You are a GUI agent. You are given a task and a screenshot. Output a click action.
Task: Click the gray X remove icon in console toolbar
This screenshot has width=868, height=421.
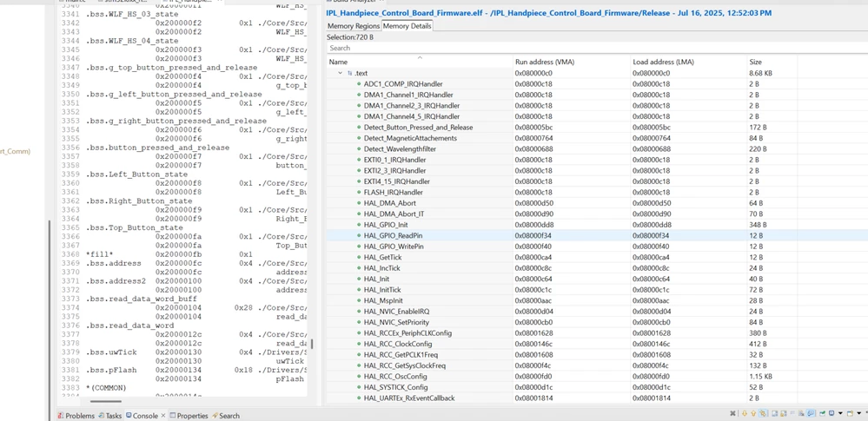(x=732, y=413)
